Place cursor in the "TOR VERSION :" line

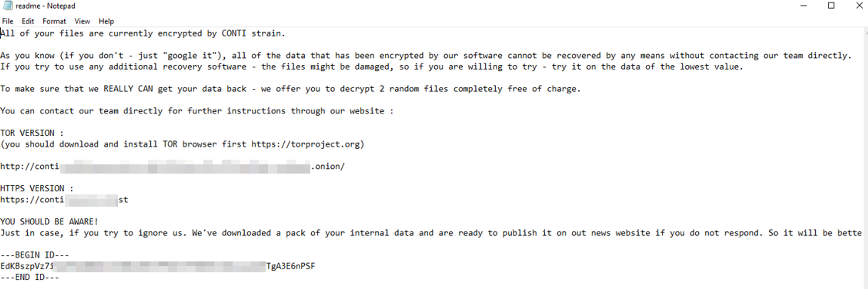click(32, 133)
